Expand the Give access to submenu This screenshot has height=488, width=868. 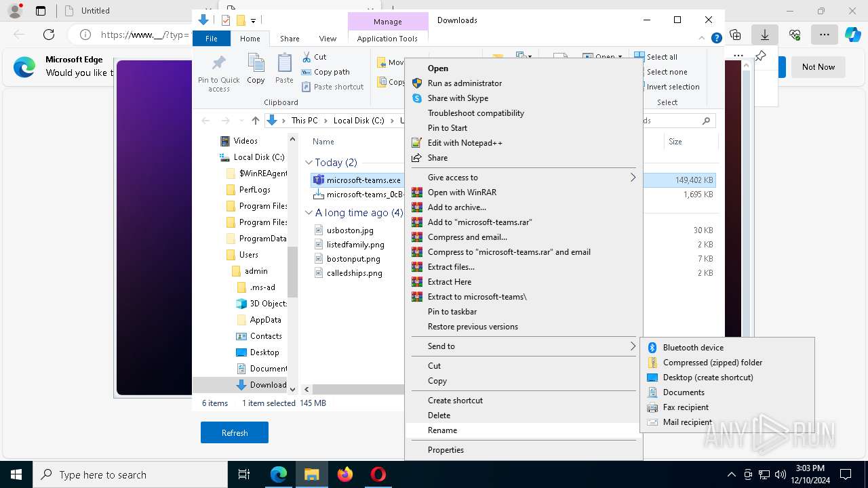click(524, 178)
